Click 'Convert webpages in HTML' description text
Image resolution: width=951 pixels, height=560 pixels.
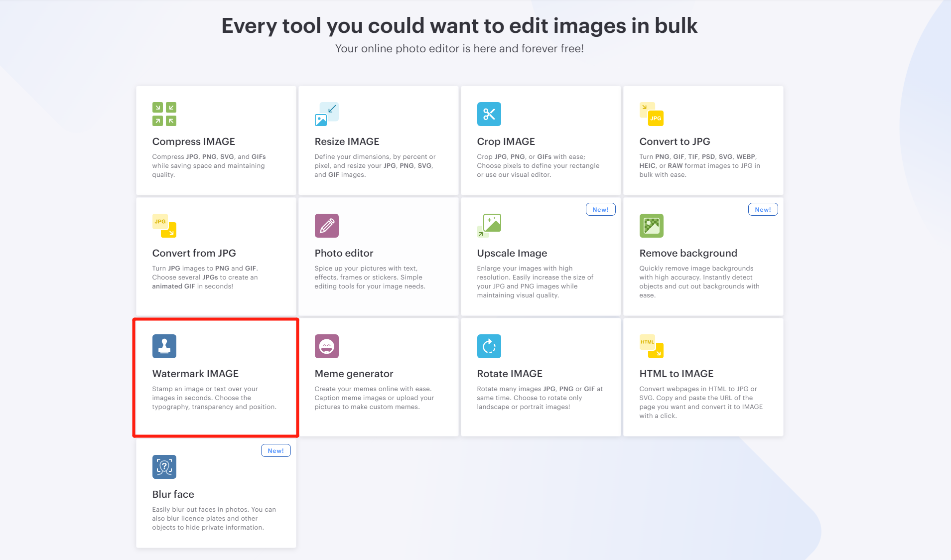701,402
